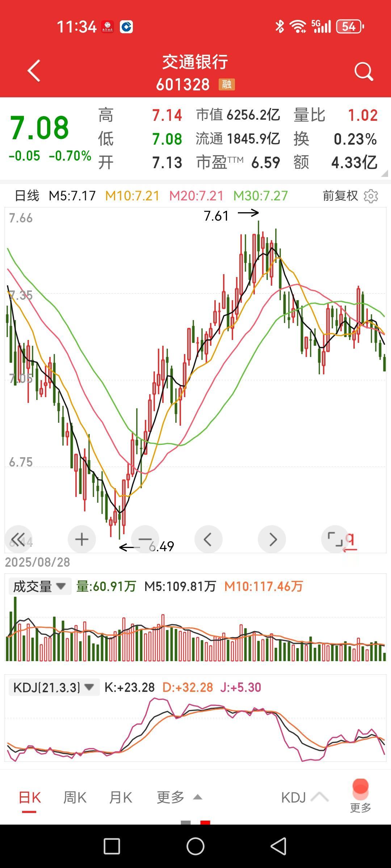Open stock search with the magnifier icon
391x868 pixels.
[363, 71]
